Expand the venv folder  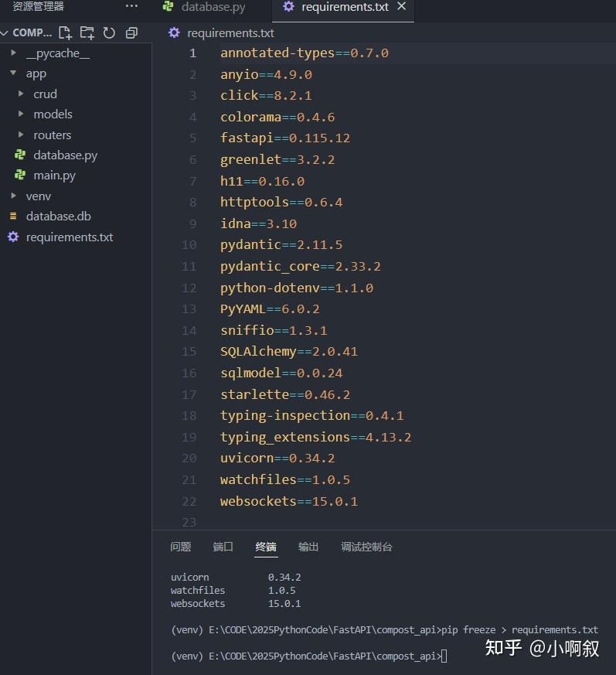[x=12, y=196]
